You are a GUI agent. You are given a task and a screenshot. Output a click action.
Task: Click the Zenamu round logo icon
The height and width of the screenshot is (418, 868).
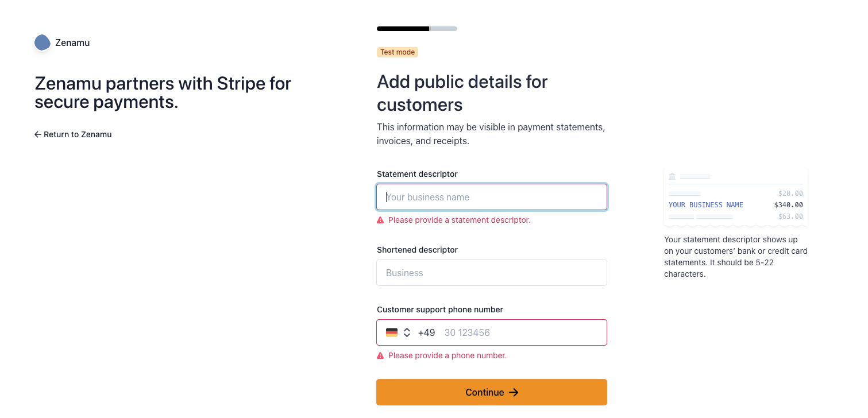pos(42,42)
